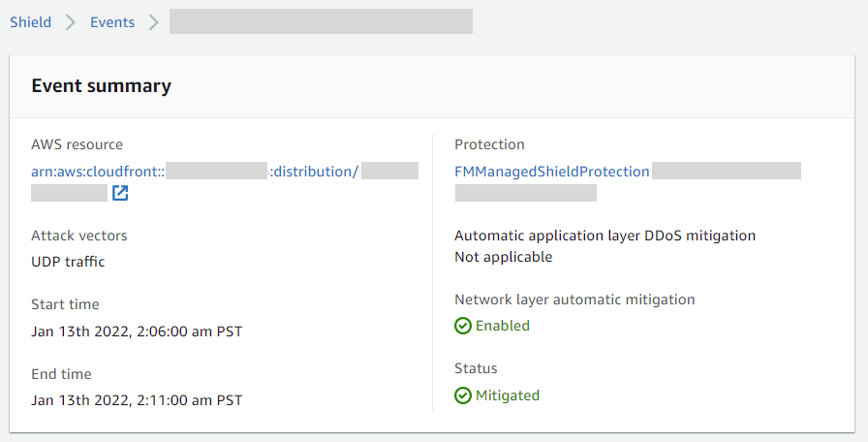The width and height of the screenshot is (868, 442).
Task: Click the chevron right after Events breadcrumb
Action: (154, 22)
